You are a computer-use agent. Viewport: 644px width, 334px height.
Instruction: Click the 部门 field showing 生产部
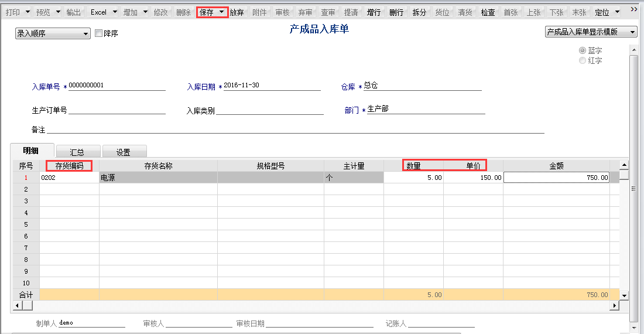(426, 109)
